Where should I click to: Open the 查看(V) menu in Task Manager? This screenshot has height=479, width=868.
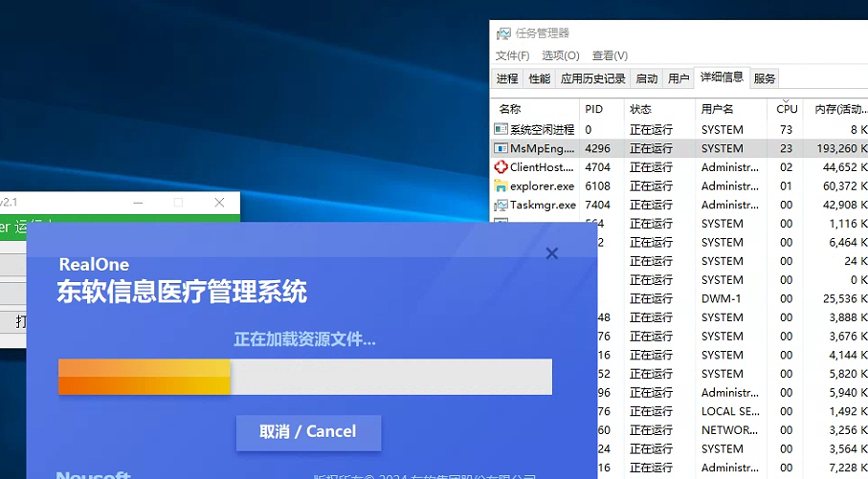pos(610,55)
